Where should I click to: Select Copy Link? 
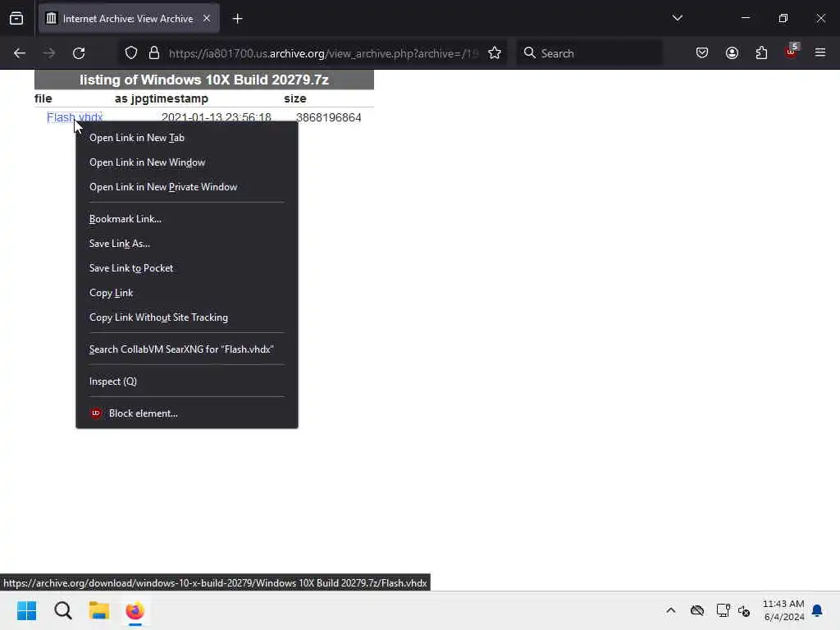click(x=187, y=293)
